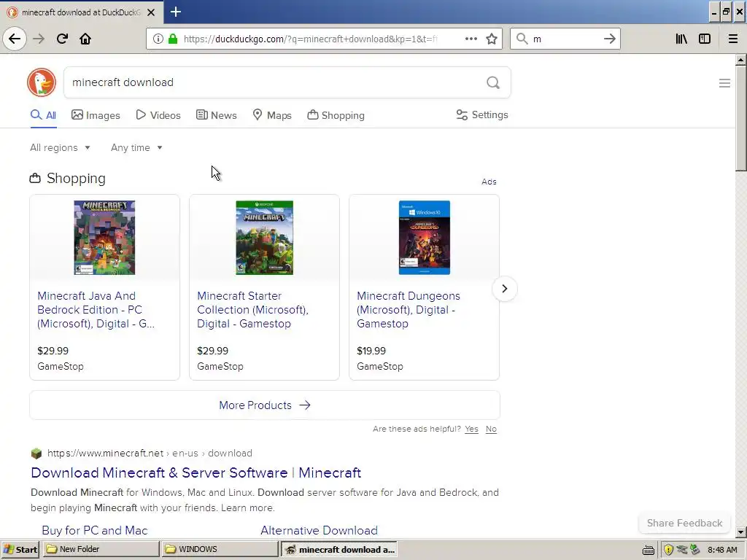The height and width of the screenshot is (560, 747).
Task: Open Minecraft Dungeons Digital Gamestop link
Action: pos(409,309)
